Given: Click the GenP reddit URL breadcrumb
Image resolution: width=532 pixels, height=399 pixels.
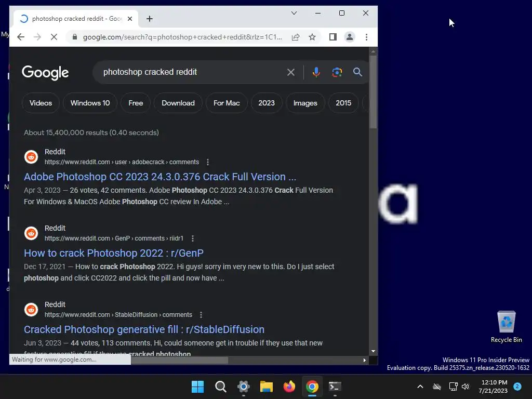Looking at the screenshot, I should 114,238.
